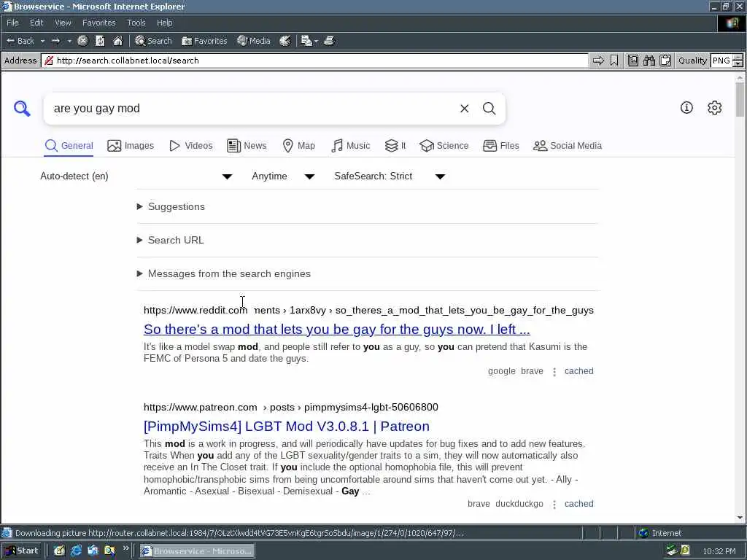Viewport: 747px width, 560px height.
Task: Open preferences via the gear icon
Action: pos(715,108)
